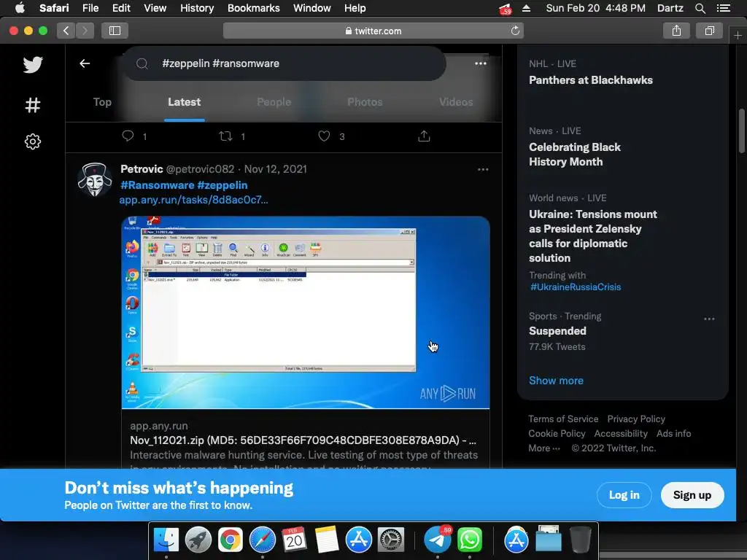Viewport: 747px width, 560px height.
Task: Open Finder from the Dock
Action: pyautogui.click(x=166, y=540)
